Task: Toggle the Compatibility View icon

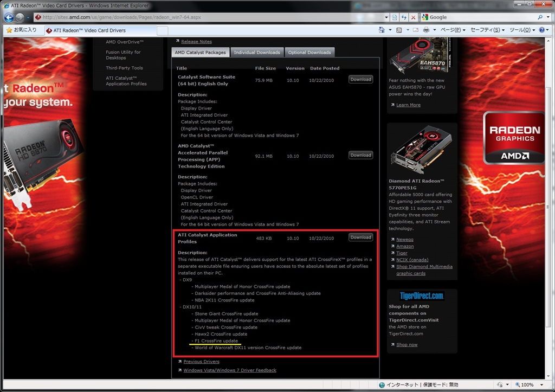Action: point(395,17)
